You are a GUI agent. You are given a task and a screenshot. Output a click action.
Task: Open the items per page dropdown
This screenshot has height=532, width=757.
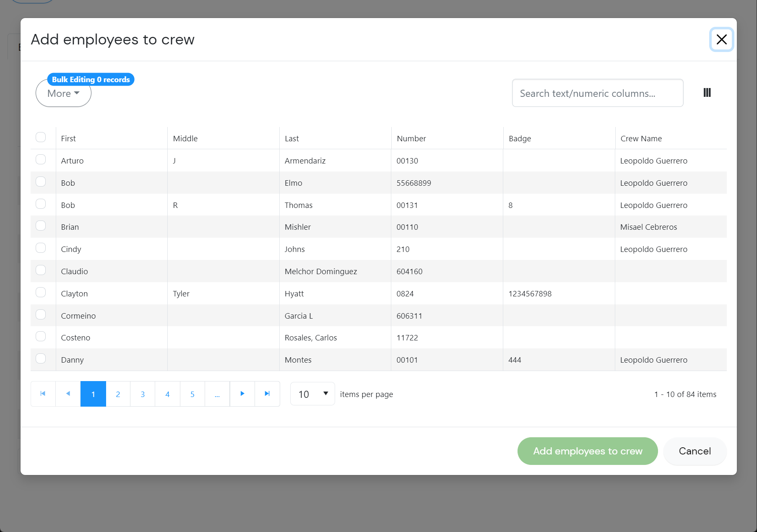point(312,394)
